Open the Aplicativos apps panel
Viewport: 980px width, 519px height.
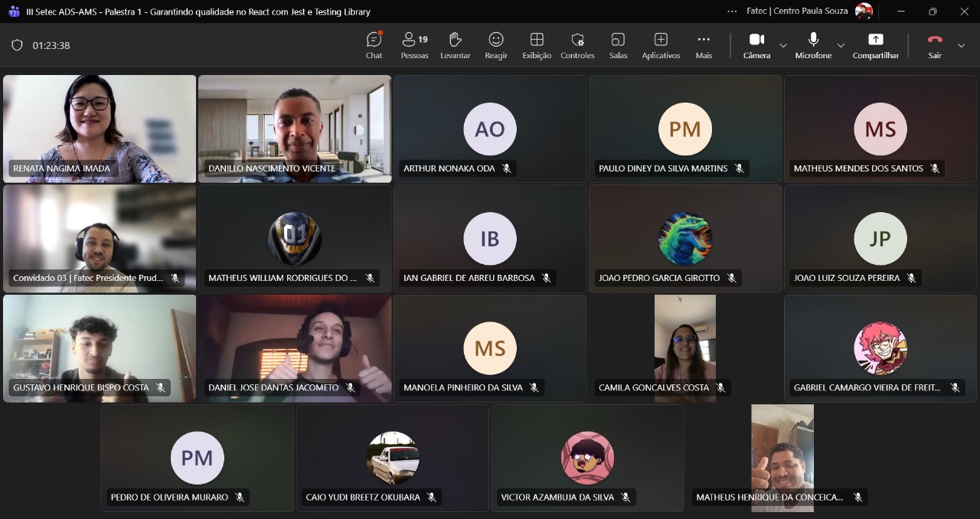click(x=661, y=45)
